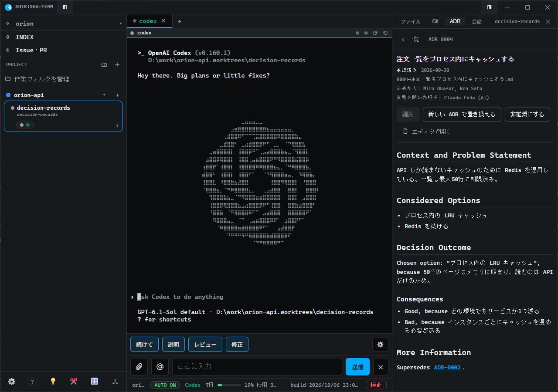Toggle the left sidebar panel icon
The height and width of the screenshot is (392, 558).
point(65,7)
